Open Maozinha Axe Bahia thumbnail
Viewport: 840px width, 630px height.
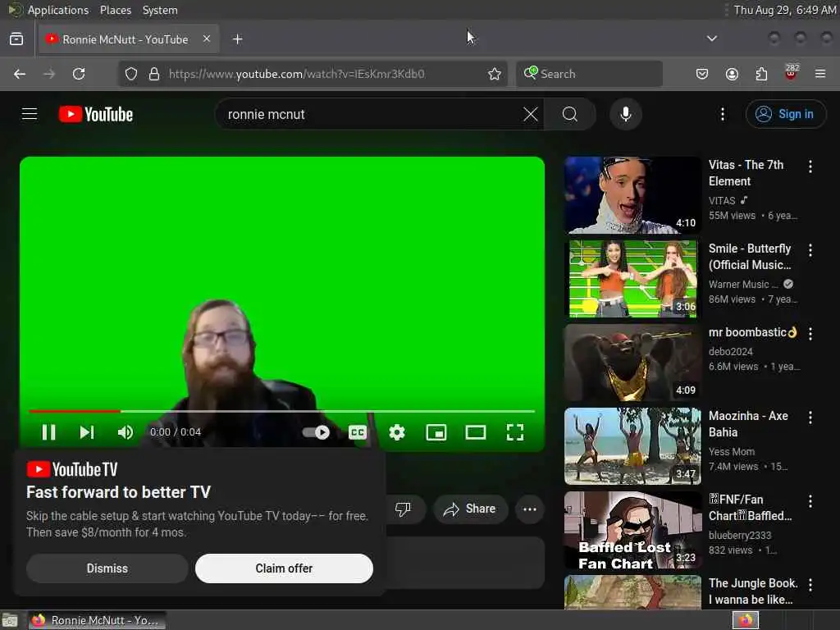632,445
